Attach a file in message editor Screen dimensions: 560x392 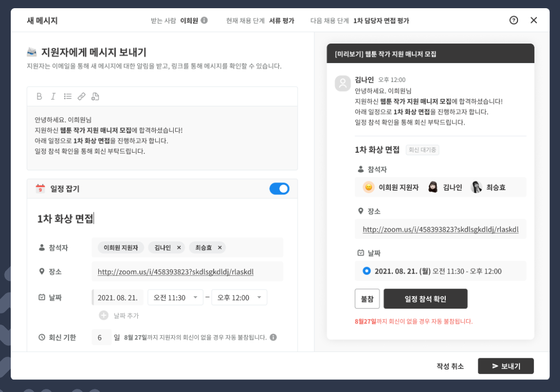click(x=95, y=96)
